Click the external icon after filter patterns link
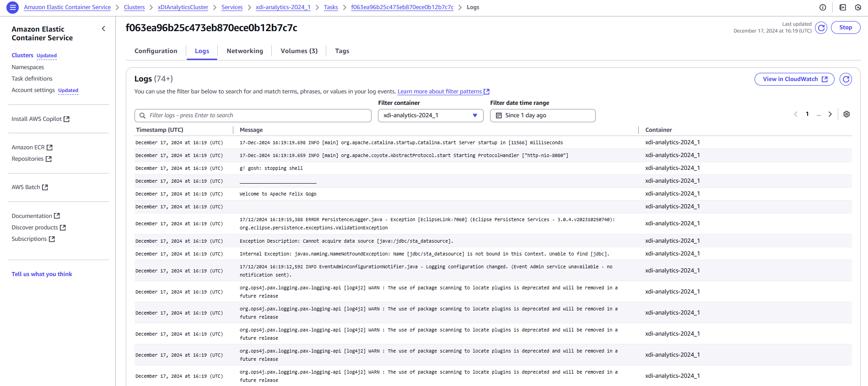The image size is (868, 386). (x=487, y=92)
